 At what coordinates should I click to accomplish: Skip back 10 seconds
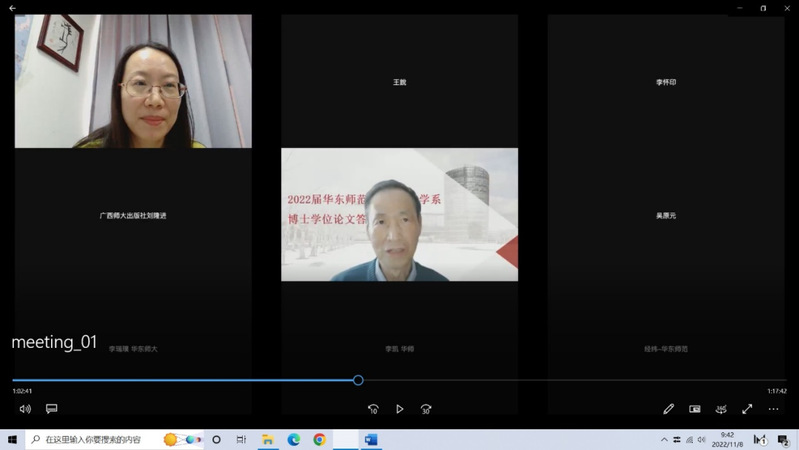[x=373, y=409]
